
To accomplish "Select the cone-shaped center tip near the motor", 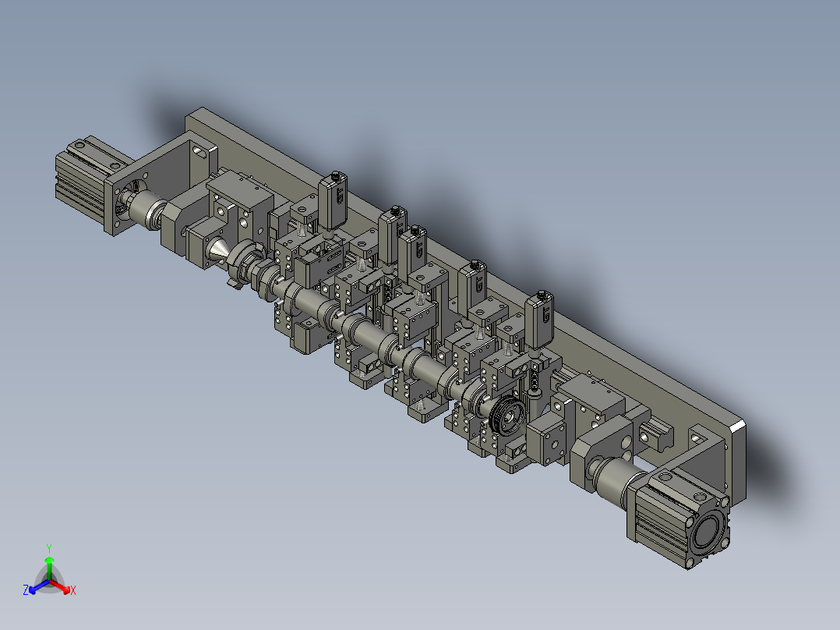I will 219,250.
